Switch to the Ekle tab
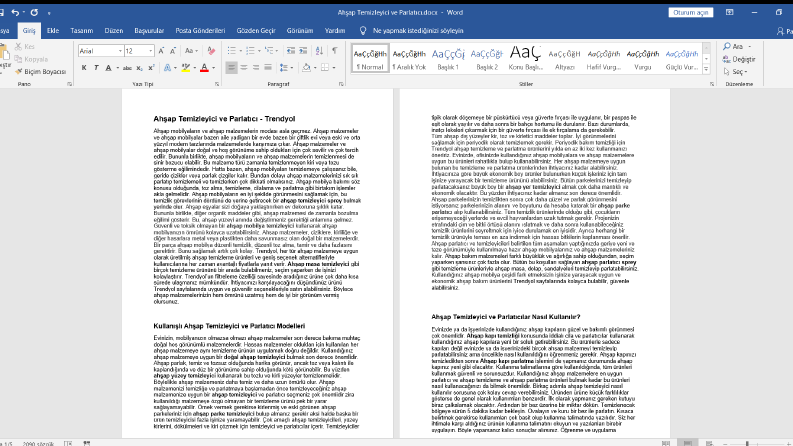The image size is (793, 446). click(53, 30)
